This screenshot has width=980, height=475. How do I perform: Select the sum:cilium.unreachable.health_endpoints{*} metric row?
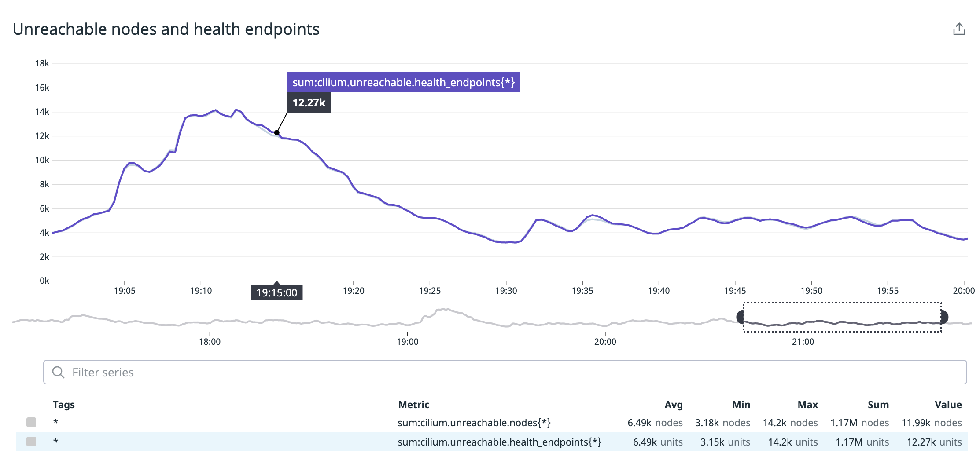[499, 442]
